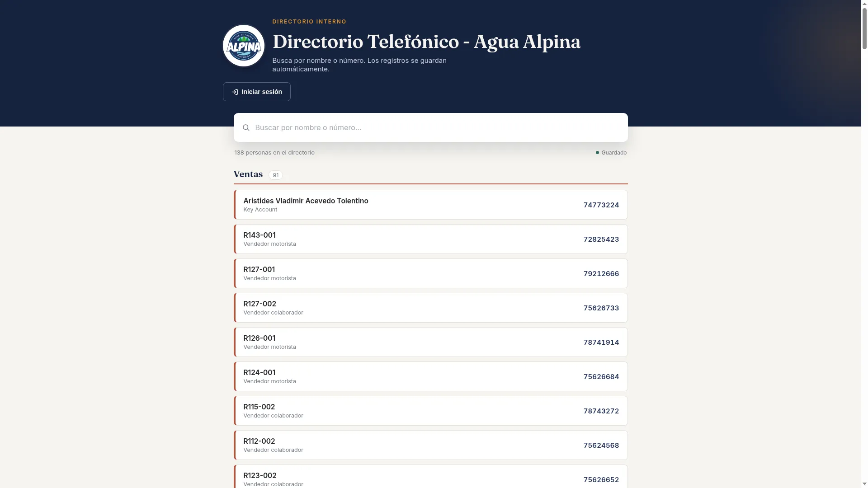The width and height of the screenshot is (868, 488).
Task: Select phone number 78743272
Action: pyautogui.click(x=601, y=411)
